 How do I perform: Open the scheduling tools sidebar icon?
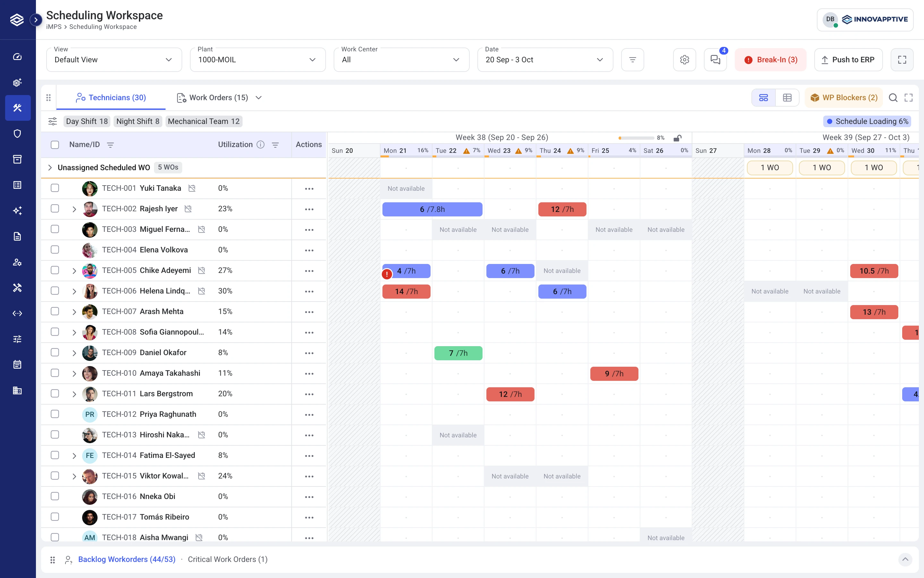click(x=18, y=108)
